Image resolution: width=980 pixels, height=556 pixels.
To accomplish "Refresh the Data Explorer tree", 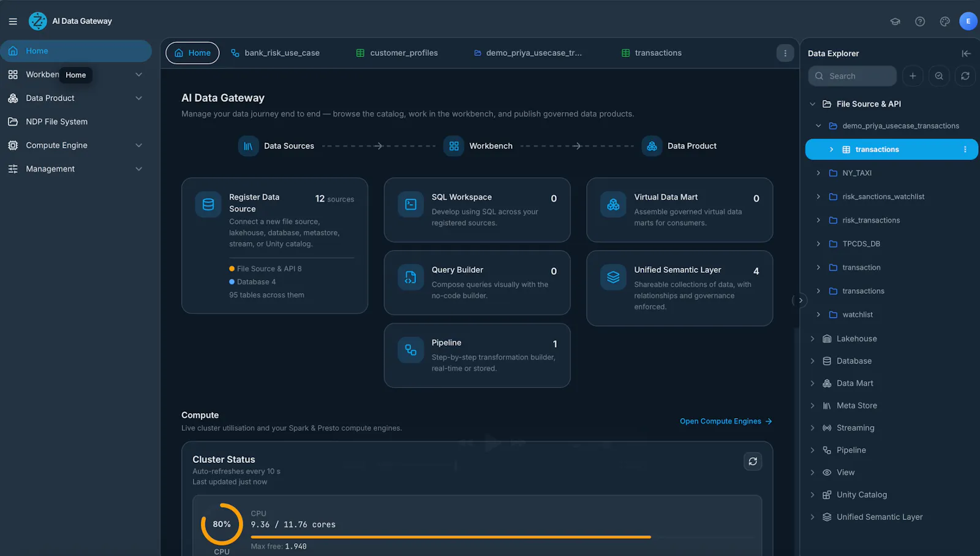I will (965, 76).
